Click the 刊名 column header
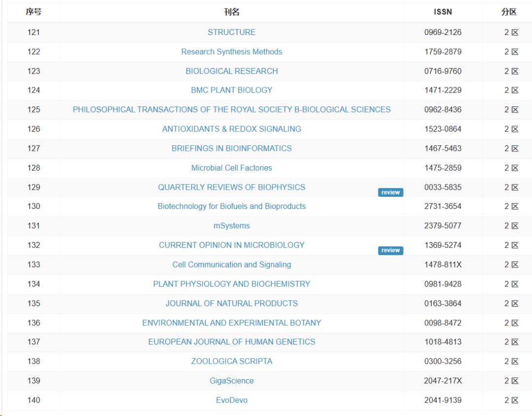 point(232,12)
